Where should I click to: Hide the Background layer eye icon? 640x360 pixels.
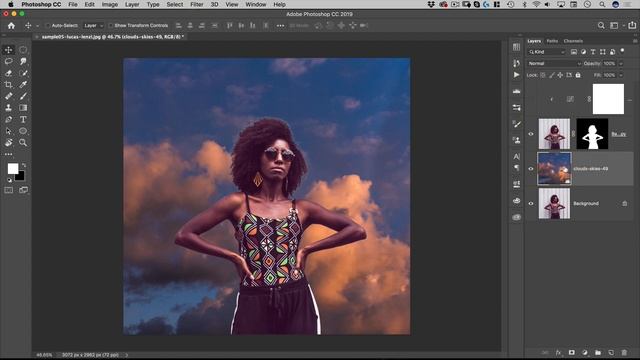coord(531,203)
